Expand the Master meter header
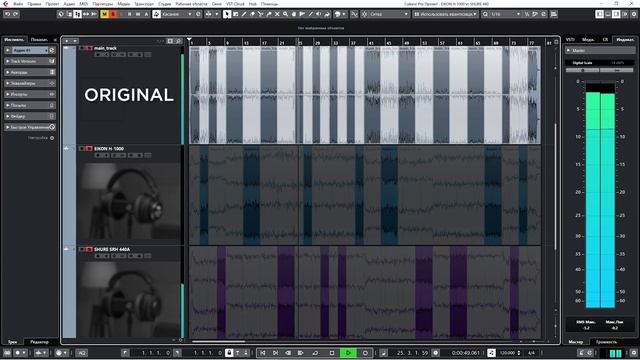 tap(600, 50)
